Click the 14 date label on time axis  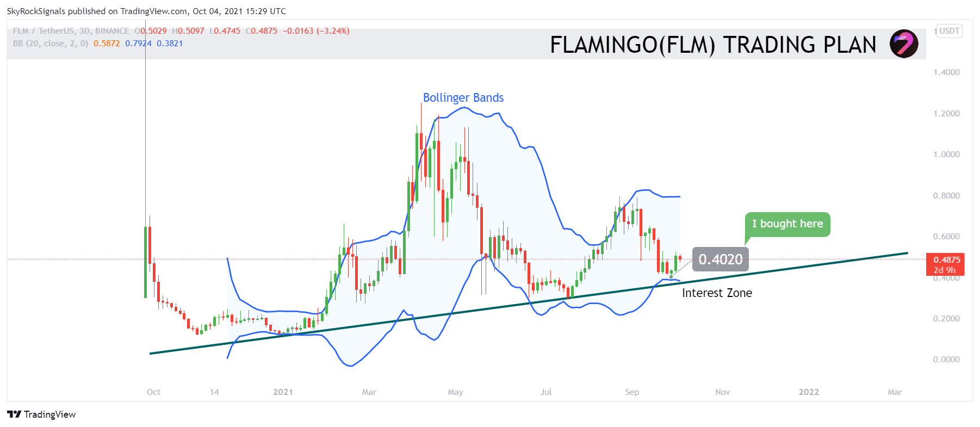pos(214,392)
